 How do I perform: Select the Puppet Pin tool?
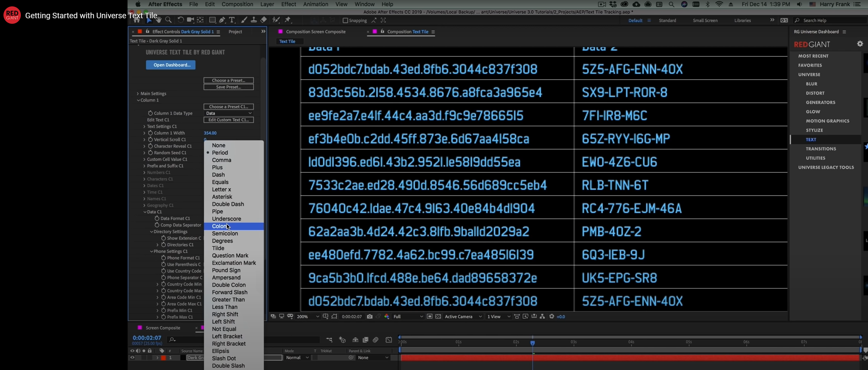(287, 20)
